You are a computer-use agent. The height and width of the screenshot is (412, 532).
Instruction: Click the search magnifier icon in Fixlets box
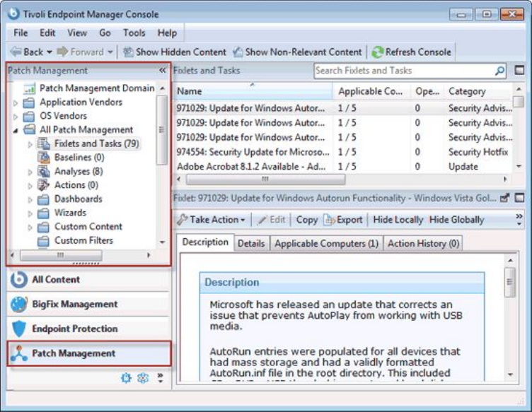pyautogui.click(x=499, y=71)
